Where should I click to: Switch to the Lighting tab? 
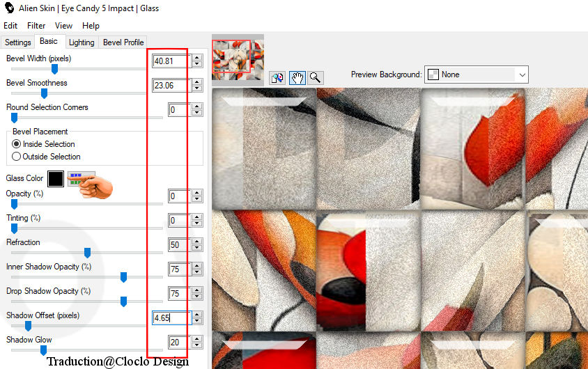[x=82, y=42]
